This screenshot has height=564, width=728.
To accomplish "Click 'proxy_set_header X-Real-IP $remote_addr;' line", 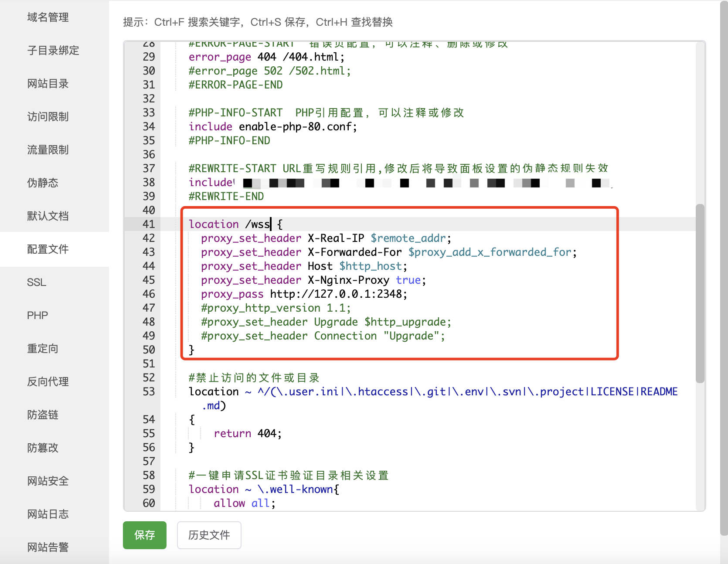I will click(326, 238).
